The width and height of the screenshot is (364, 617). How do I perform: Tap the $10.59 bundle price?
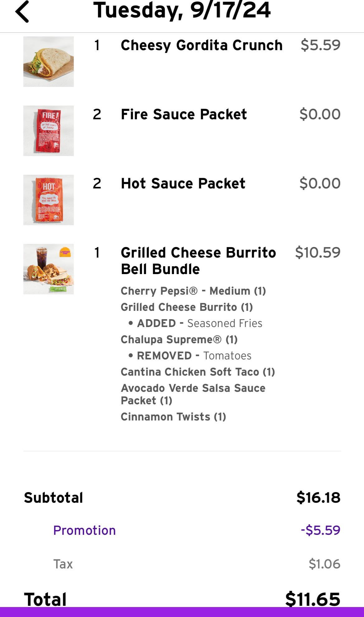[318, 253]
